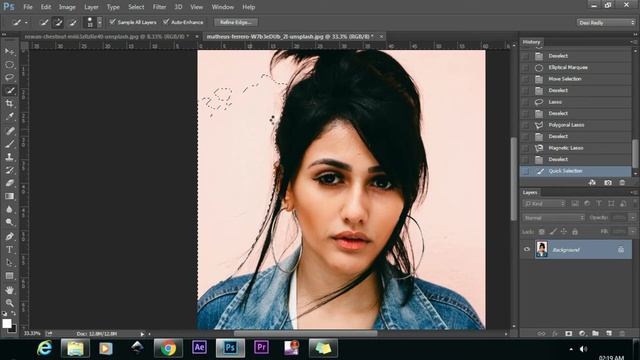Select the Zoom tool
Viewport: 640px width, 360px height.
coord(9,303)
